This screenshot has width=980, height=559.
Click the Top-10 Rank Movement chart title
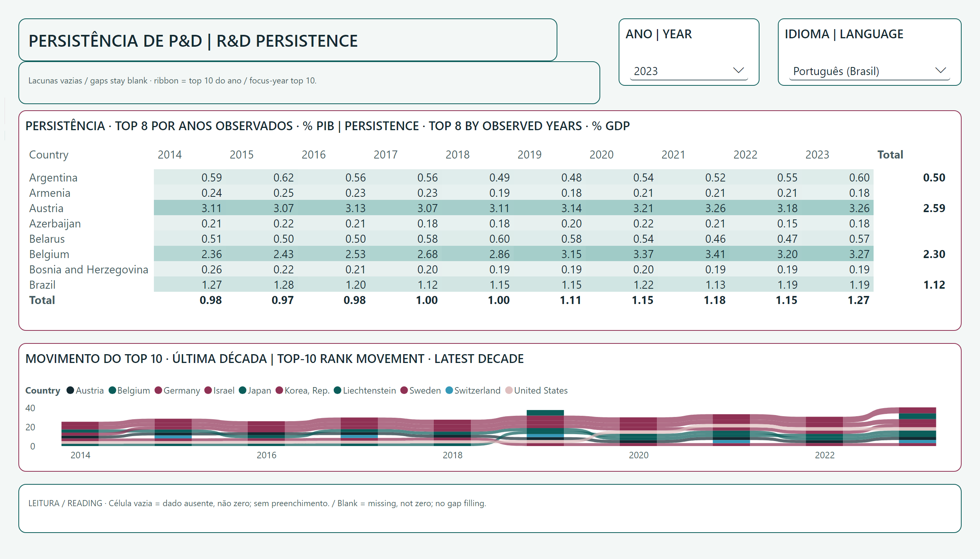point(274,359)
